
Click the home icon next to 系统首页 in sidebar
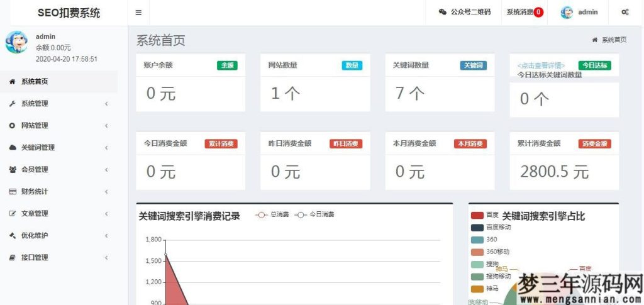tap(13, 82)
